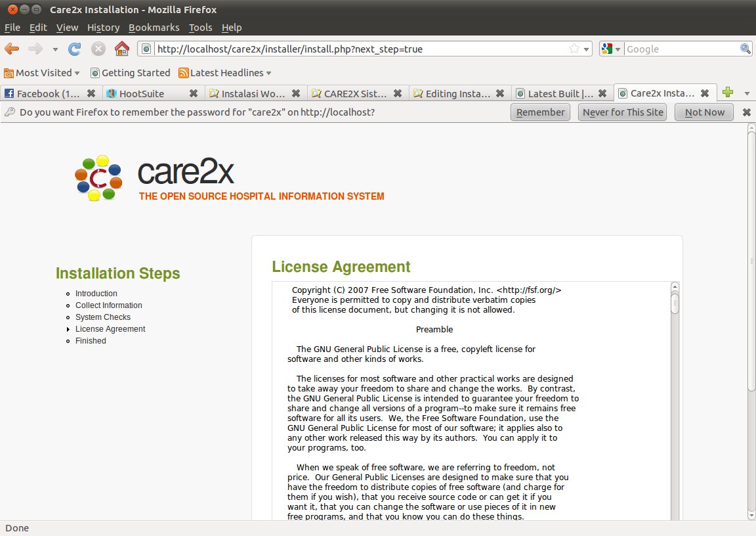This screenshot has height=536, width=756.
Task: Click the greyed Forward arrow button
Action: 35,49
